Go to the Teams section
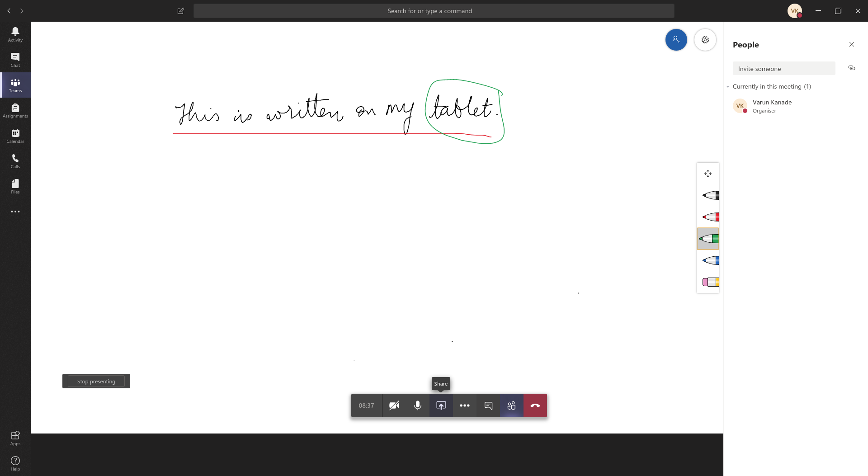This screenshot has width=868, height=476. pyautogui.click(x=15, y=85)
